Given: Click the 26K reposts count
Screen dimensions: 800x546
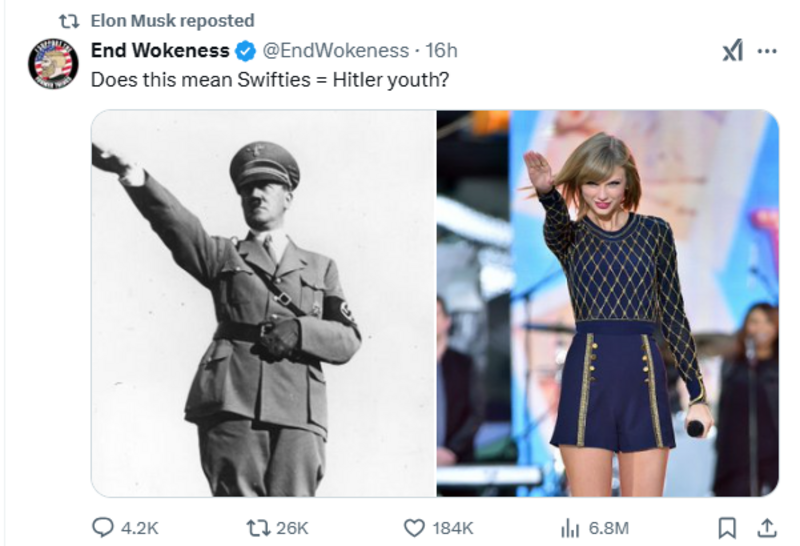Looking at the screenshot, I should pyautogui.click(x=292, y=527).
